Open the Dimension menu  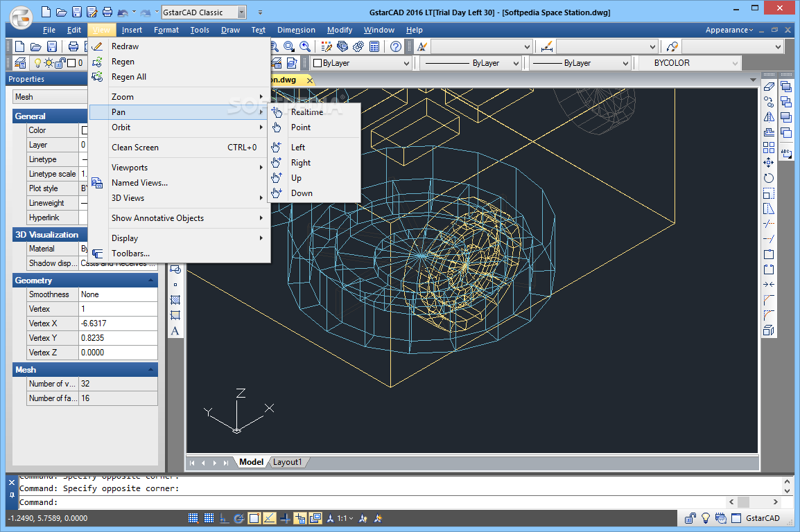point(296,30)
